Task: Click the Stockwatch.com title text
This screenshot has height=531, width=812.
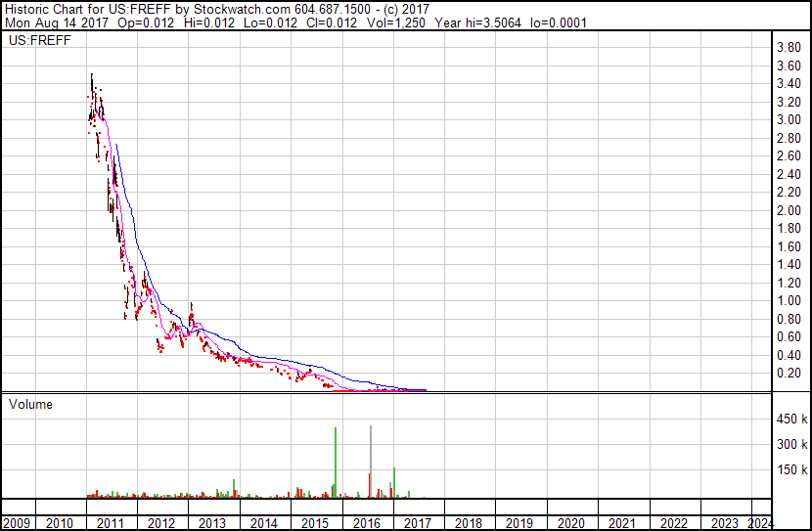Action: point(242,10)
